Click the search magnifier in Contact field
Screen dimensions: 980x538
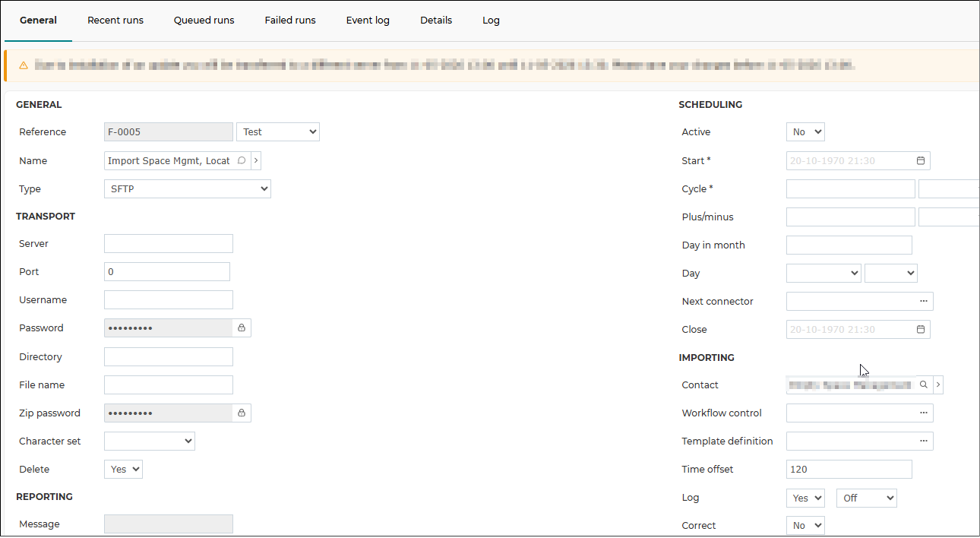point(924,385)
